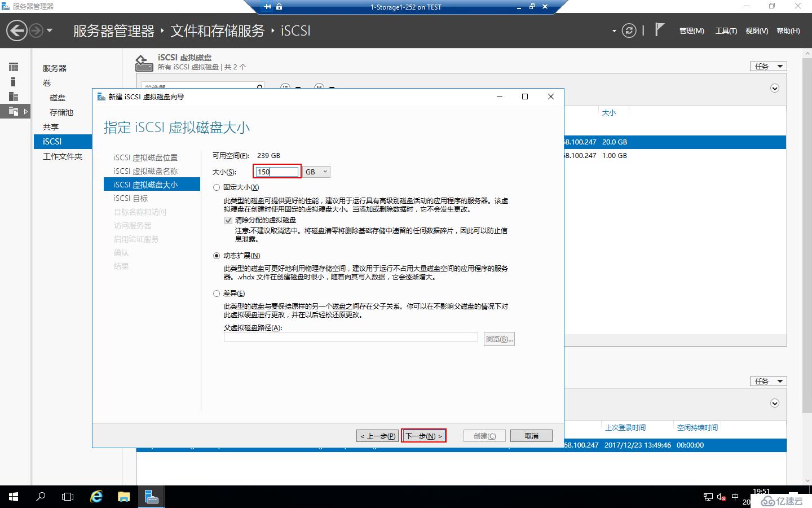
Task: Open the 管理(M) menu
Action: tap(691, 31)
